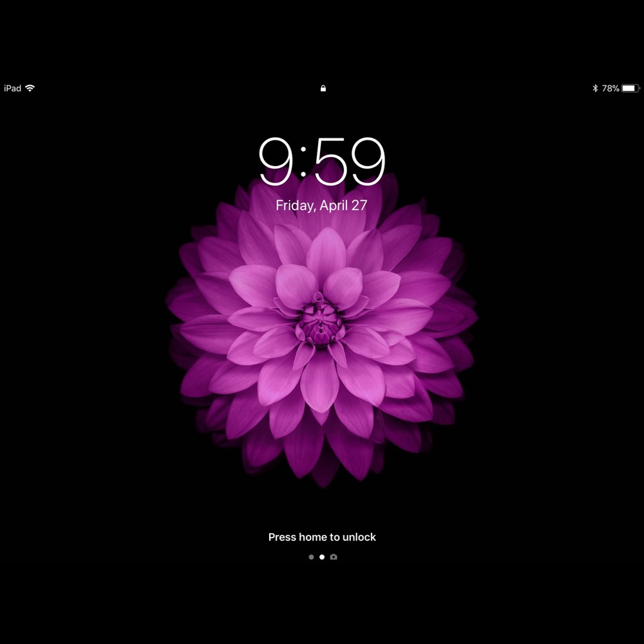Screen dimensions: 644x644
Task: Tap April 27 in the date line
Action: coord(344,205)
